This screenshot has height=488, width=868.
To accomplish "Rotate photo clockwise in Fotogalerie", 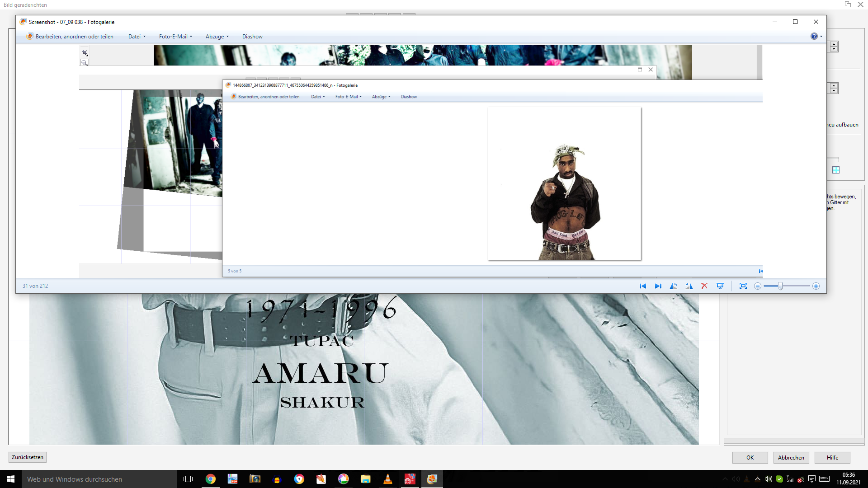I will [x=689, y=286].
